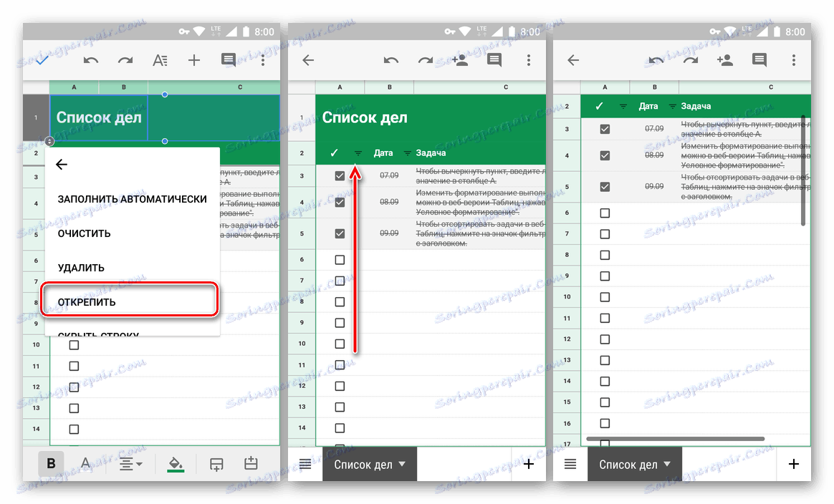Check the empty checkbox in row 6
Screen dimensions: 834x504
[x=340, y=259]
